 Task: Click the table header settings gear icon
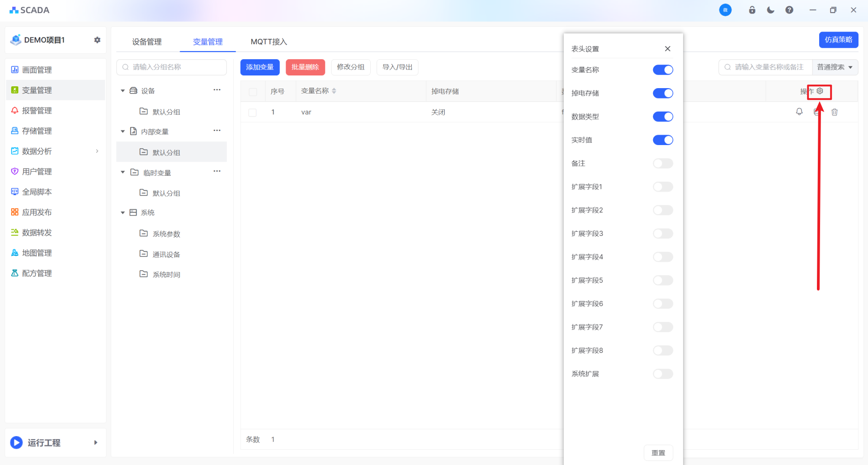(x=820, y=91)
